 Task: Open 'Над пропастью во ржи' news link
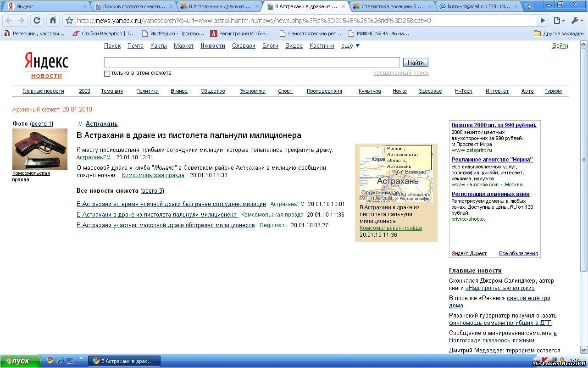tap(500, 288)
